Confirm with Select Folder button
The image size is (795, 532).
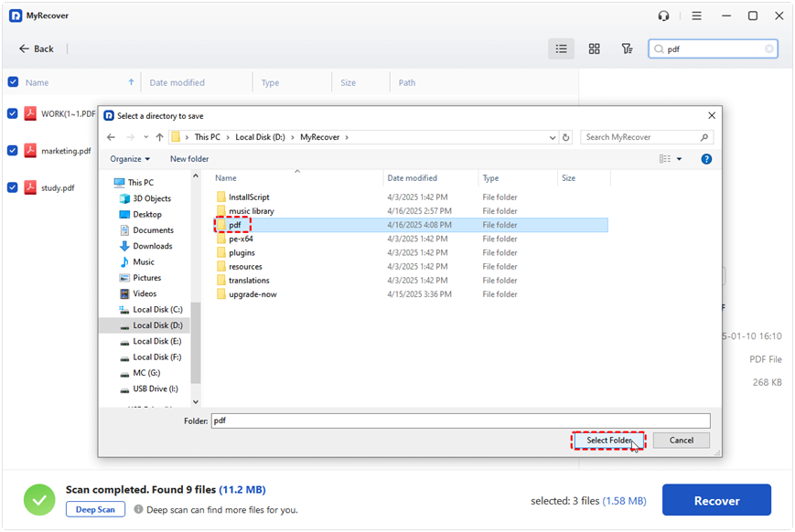(608, 441)
